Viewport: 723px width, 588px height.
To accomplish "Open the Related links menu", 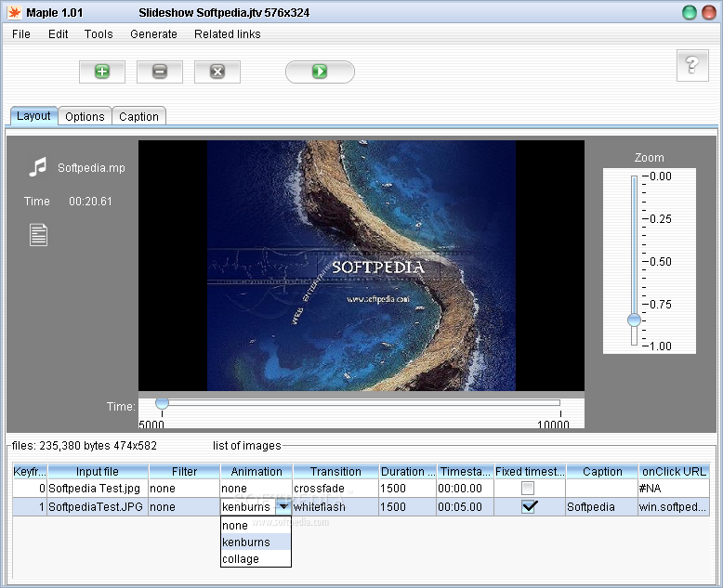I will [228, 34].
